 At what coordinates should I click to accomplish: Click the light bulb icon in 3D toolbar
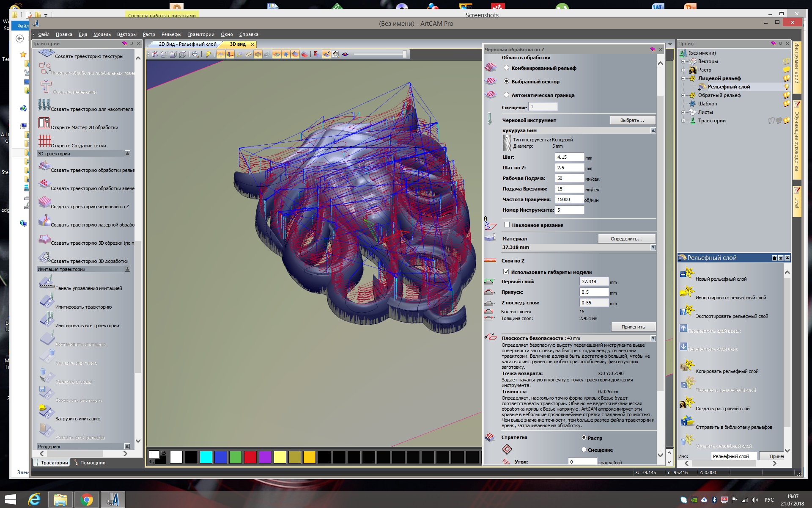[x=208, y=54]
